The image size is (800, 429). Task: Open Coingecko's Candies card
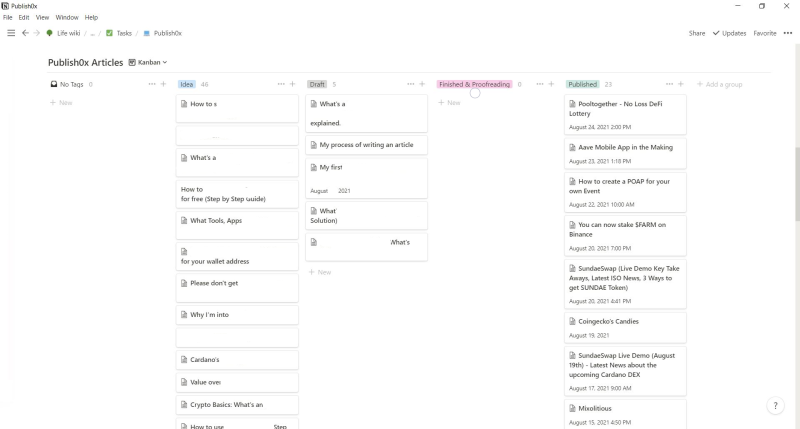(625, 327)
